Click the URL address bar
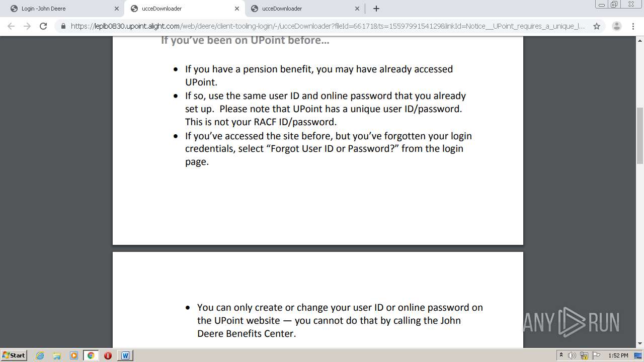This screenshot has height=362, width=644. click(327, 26)
